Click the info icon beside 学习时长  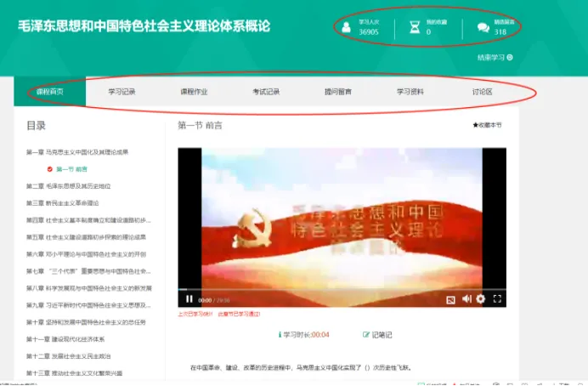[x=280, y=335]
